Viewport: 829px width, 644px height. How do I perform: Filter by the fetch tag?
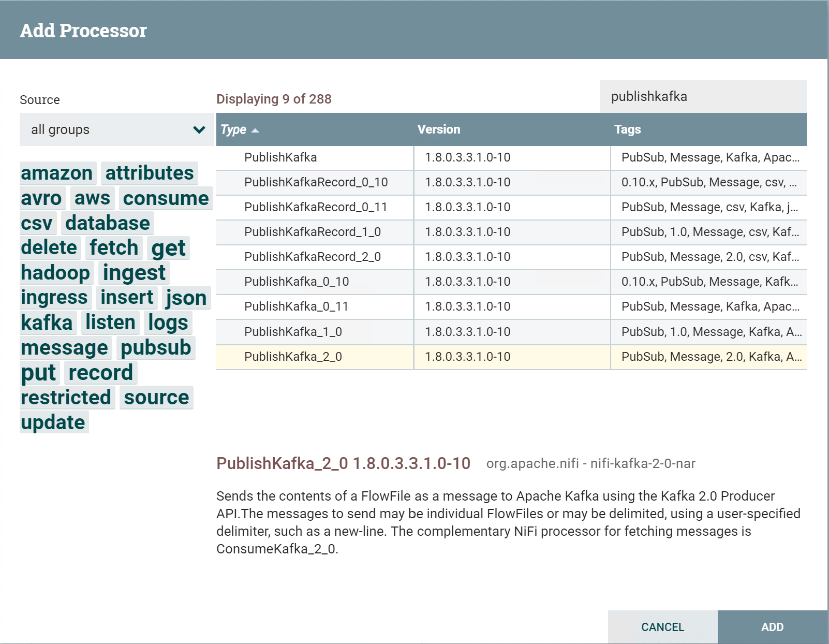pos(114,247)
